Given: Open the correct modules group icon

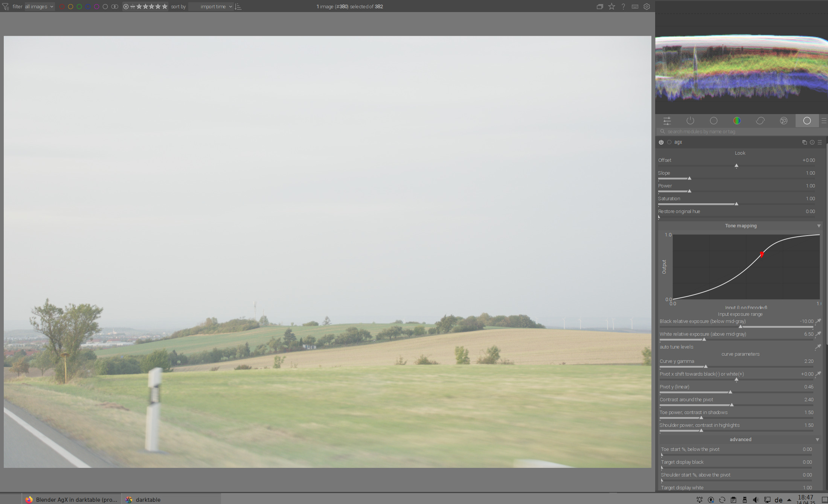Looking at the screenshot, I should point(760,121).
